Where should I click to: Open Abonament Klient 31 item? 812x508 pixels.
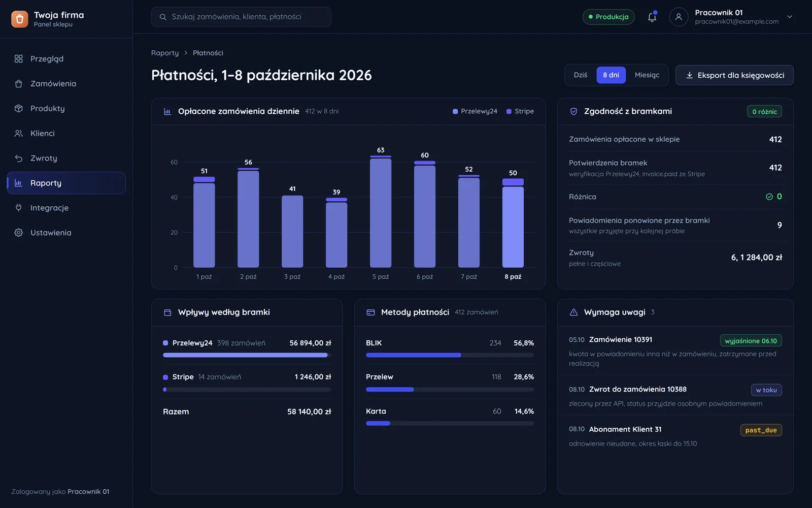coord(675,436)
